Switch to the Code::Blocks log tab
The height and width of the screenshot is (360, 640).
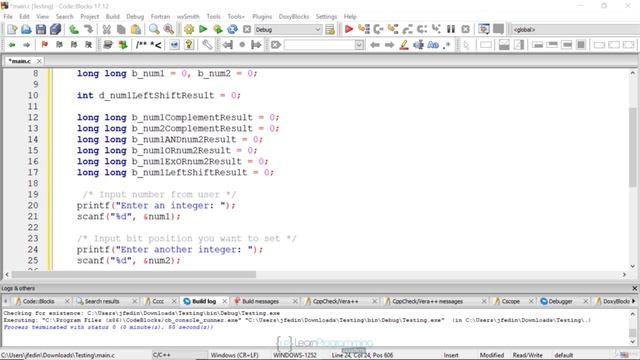point(38,301)
